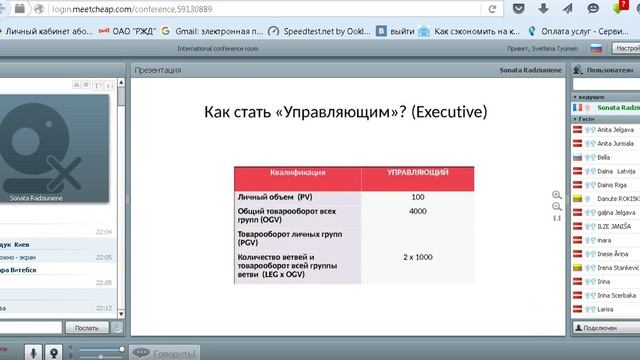Click the warning triangle icon above video
640x360 pixels.
tap(76, 84)
